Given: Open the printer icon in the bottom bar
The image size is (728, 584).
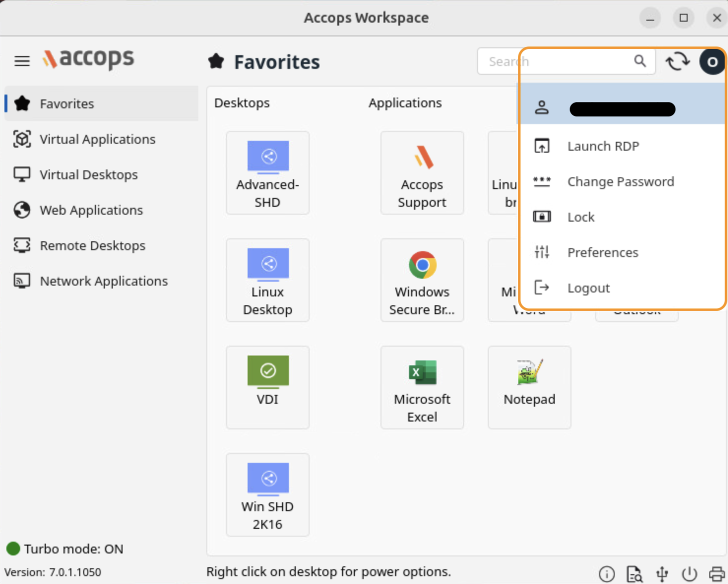Looking at the screenshot, I should pyautogui.click(x=717, y=574).
